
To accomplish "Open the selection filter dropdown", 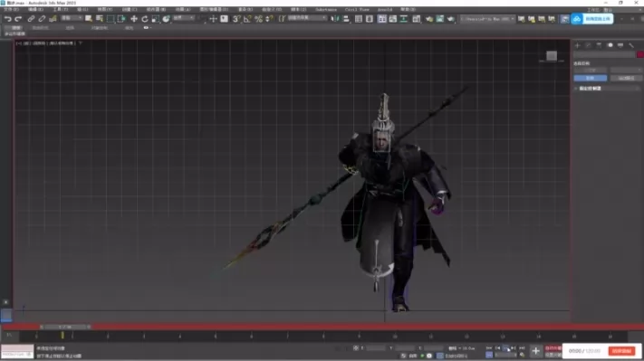I will click(72, 18).
